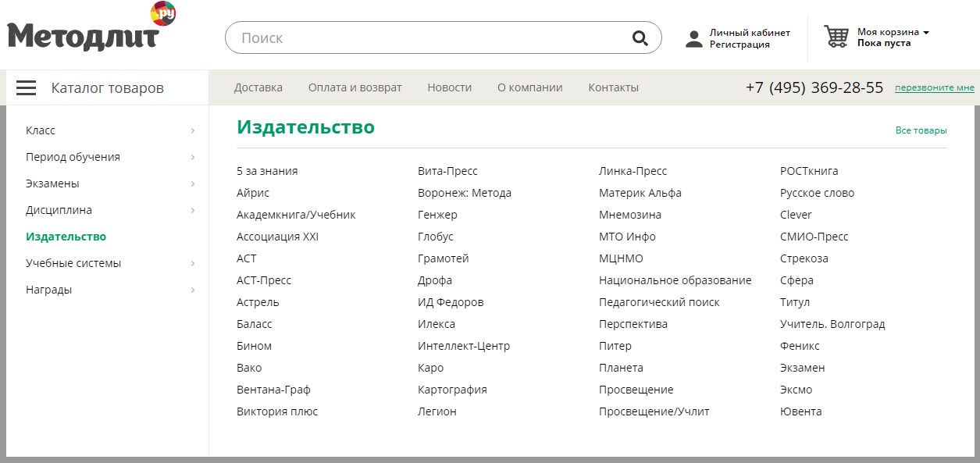Open publisher Экзамен
Viewport: 980px width, 463px height.
(x=803, y=368)
